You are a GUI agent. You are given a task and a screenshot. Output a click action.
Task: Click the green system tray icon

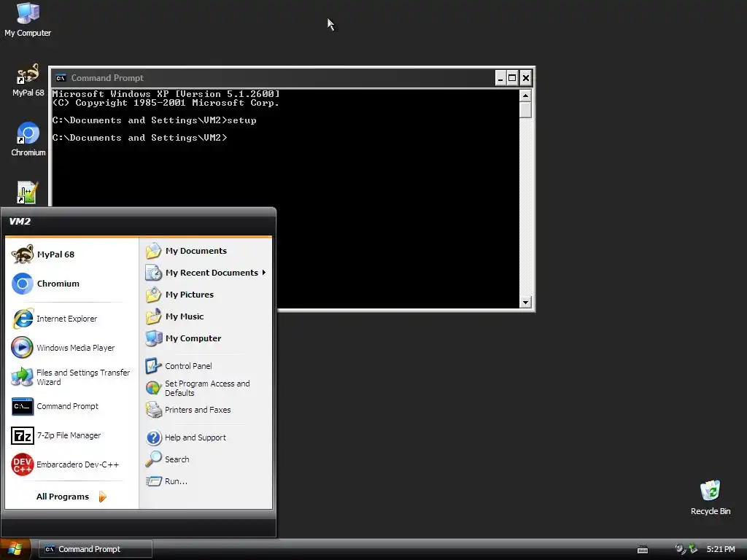pos(693,549)
